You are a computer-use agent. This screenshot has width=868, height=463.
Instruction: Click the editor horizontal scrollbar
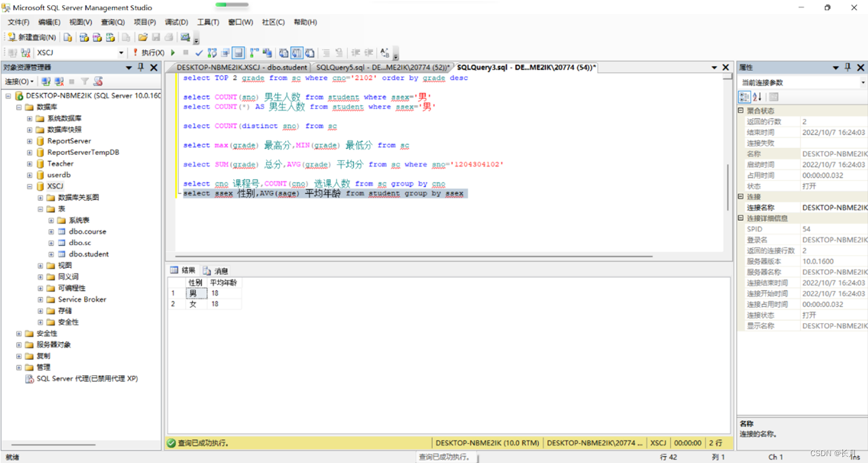pyautogui.click(x=414, y=256)
